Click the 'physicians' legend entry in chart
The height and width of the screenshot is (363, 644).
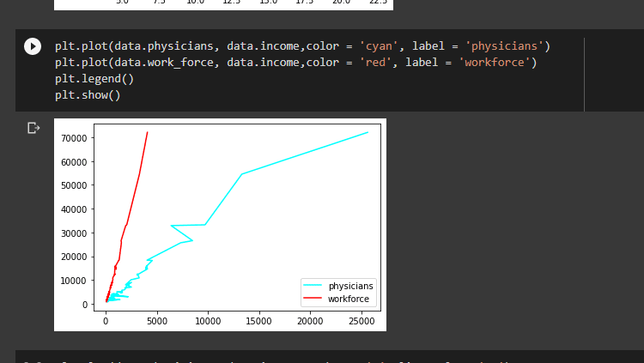(x=338, y=286)
